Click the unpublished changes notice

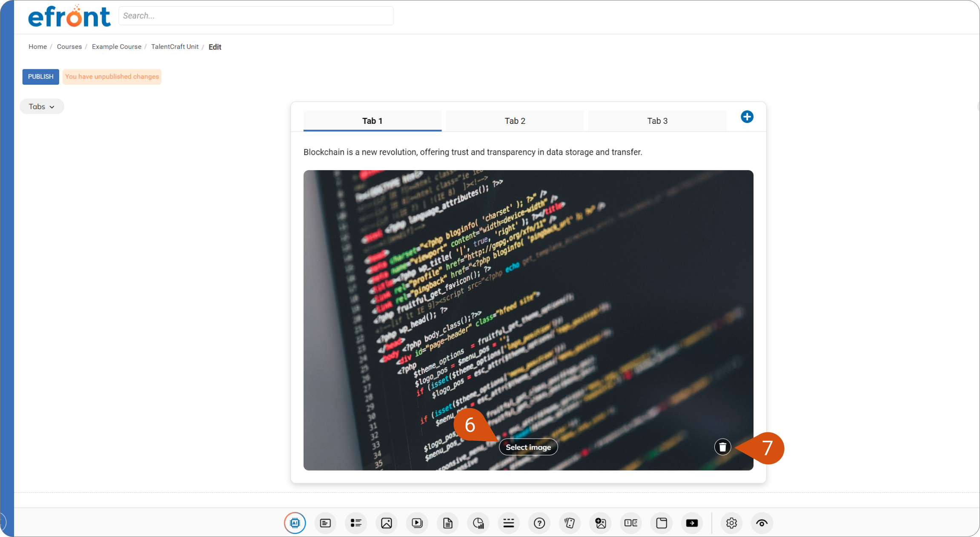(112, 77)
